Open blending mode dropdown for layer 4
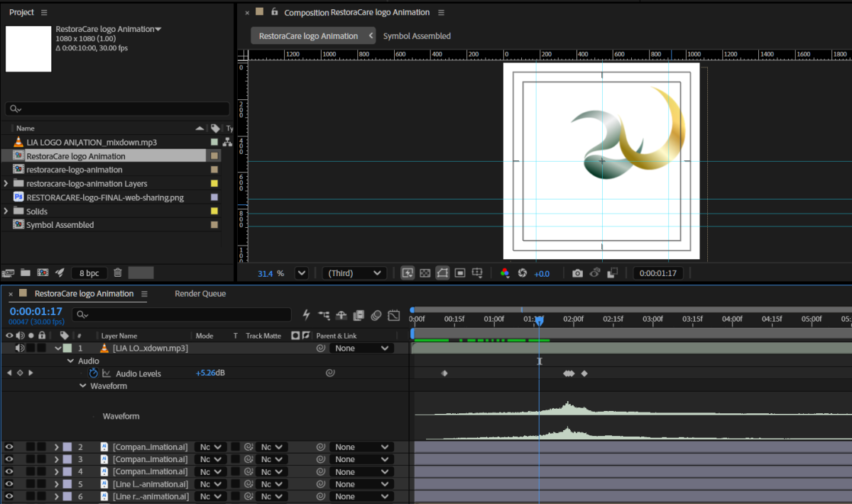 [211, 472]
